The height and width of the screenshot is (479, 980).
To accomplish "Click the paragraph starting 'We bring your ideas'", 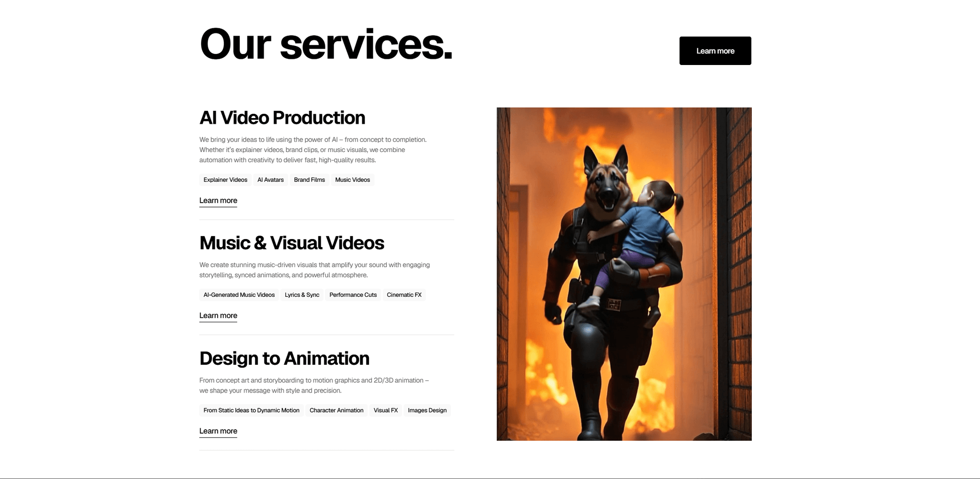I will (x=313, y=150).
